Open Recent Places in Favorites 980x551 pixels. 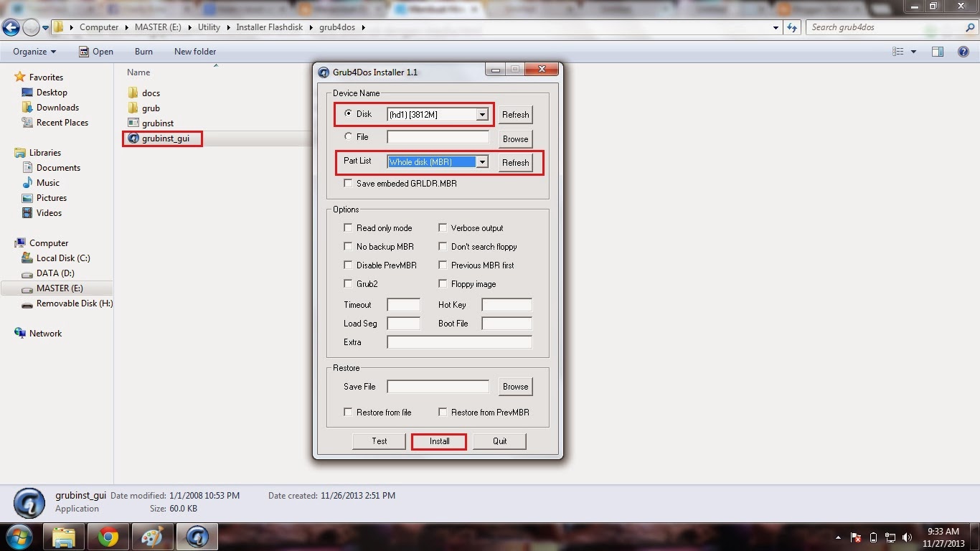coord(62,123)
